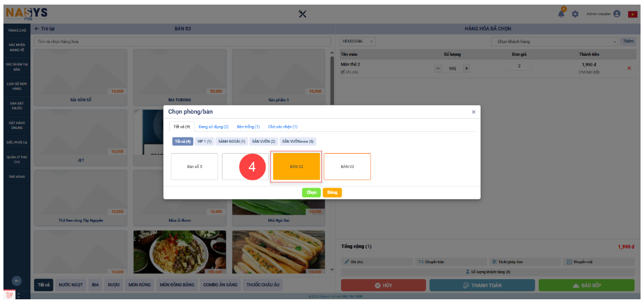Image resolution: width=644 pixels, height=301 pixels.
Task: Click the Tìm và chọn hàng hóa search field
Action: point(183,41)
